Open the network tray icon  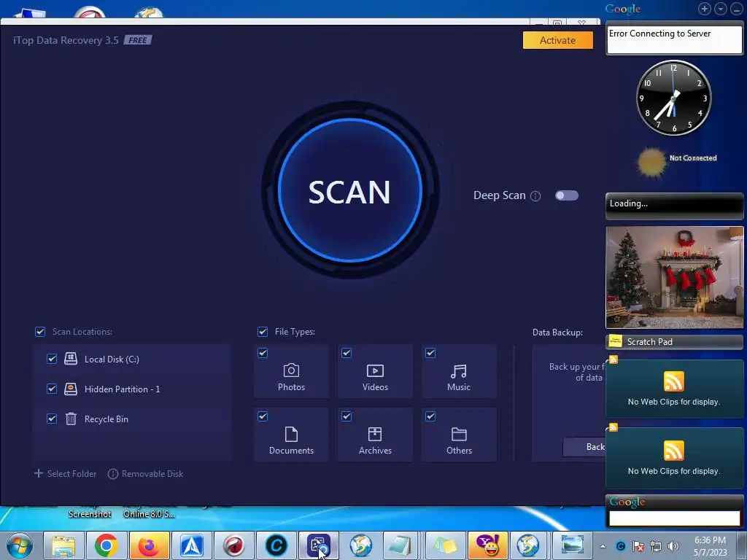[656, 546]
